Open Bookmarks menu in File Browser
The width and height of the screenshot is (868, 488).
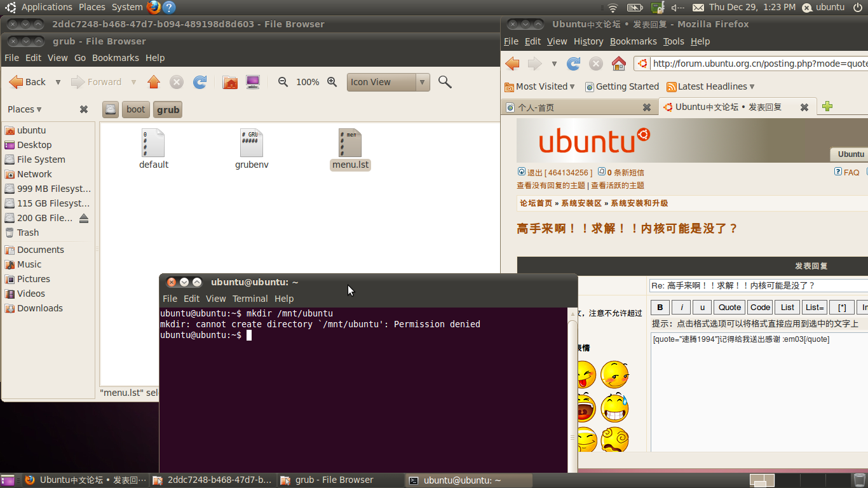point(116,58)
